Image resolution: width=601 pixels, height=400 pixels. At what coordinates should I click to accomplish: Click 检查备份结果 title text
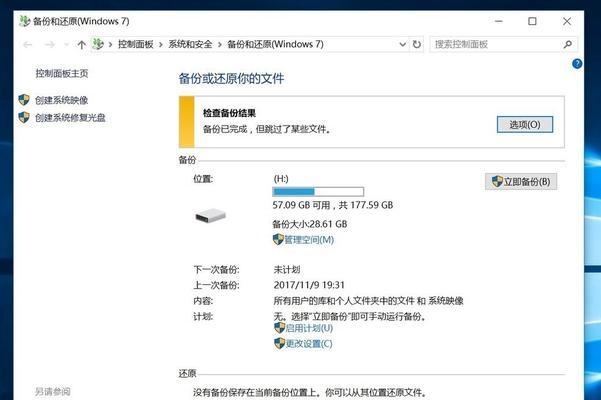(x=229, y=113)
